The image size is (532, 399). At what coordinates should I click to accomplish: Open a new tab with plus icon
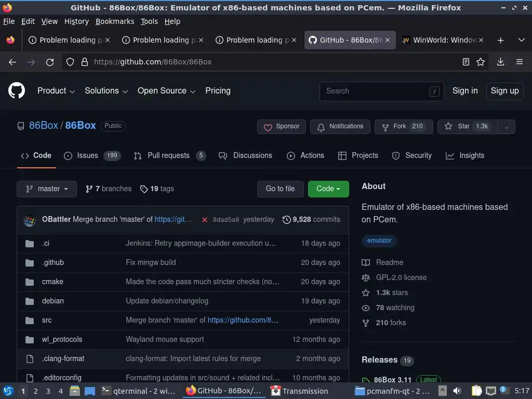click(x=500, y=41)
